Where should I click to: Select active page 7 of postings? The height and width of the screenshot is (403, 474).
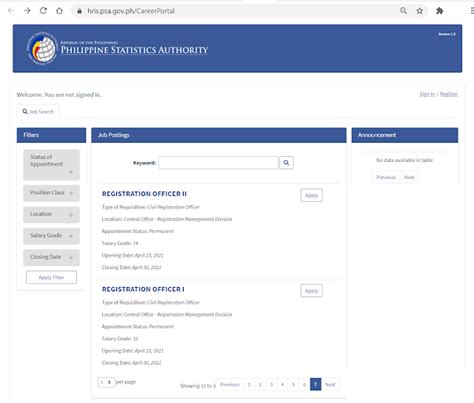pyautogui.click(x=315, y=384)
